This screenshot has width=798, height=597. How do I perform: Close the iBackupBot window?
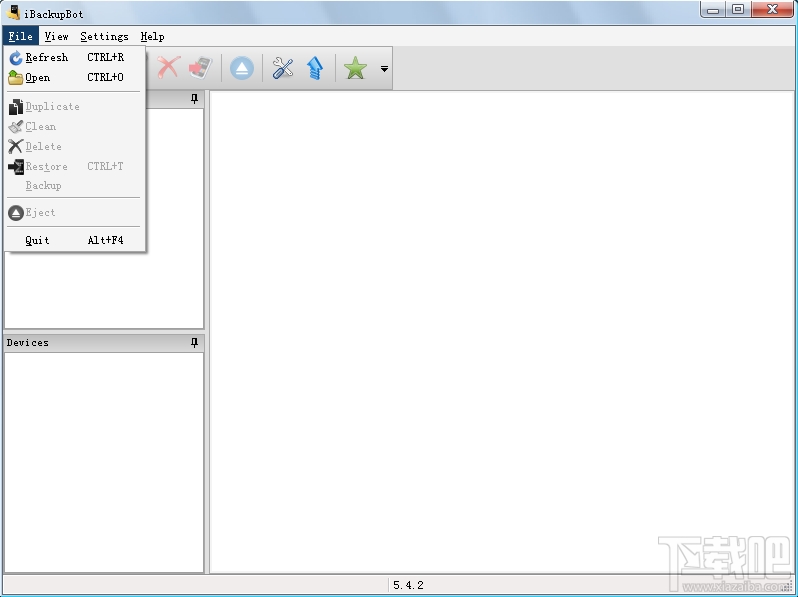click(x=772, y=10)
